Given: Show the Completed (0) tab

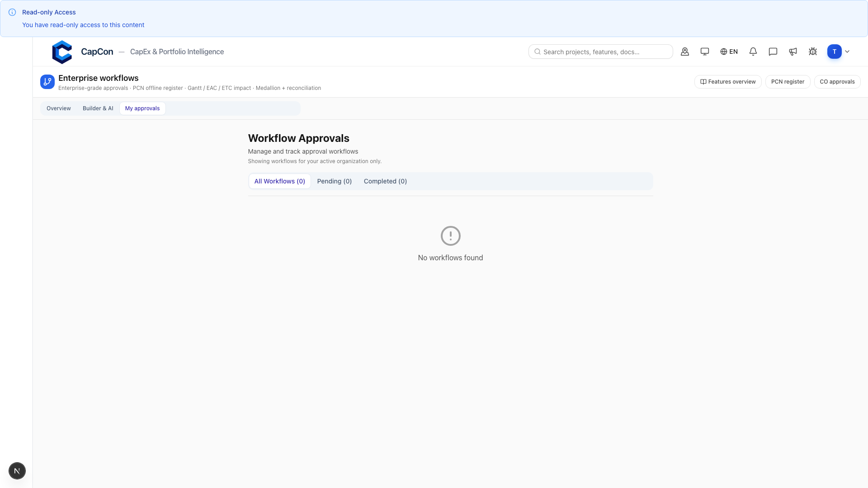Looking at the screenshot, I should point(386,181).
